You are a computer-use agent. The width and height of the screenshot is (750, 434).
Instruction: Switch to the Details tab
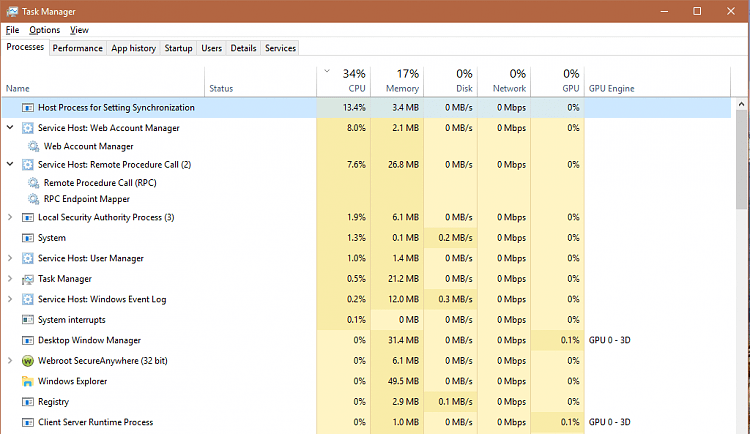tap(243, 48)
